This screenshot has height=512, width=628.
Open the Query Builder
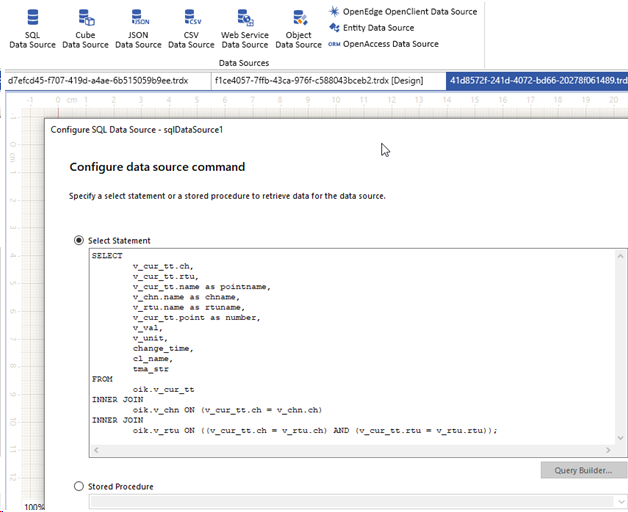point(584,470)
